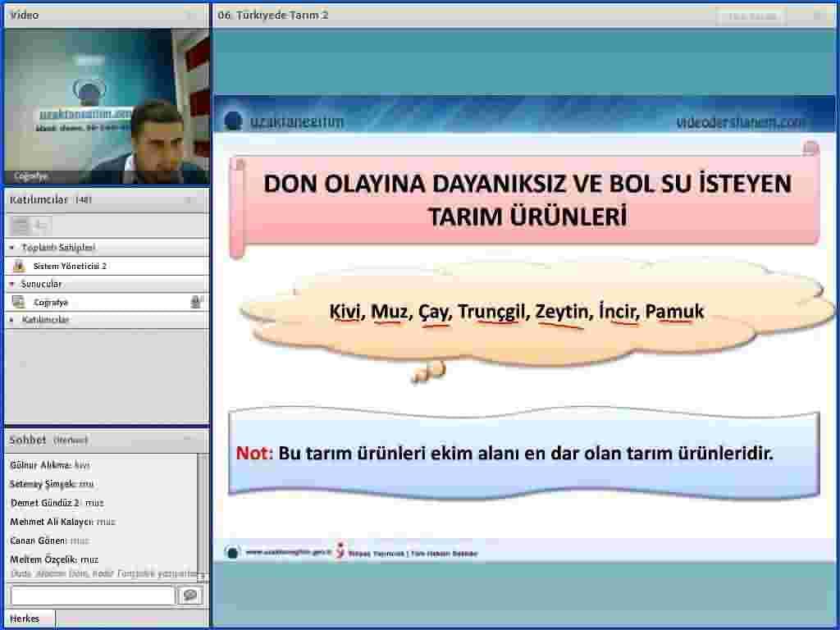Click the Sohbet pod title

coord(27,440)
